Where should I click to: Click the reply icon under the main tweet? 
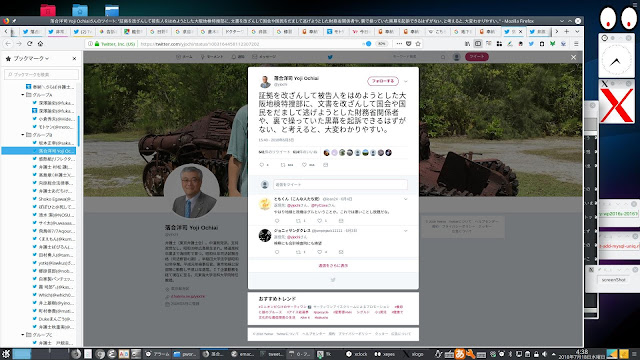tap(262, 165)
